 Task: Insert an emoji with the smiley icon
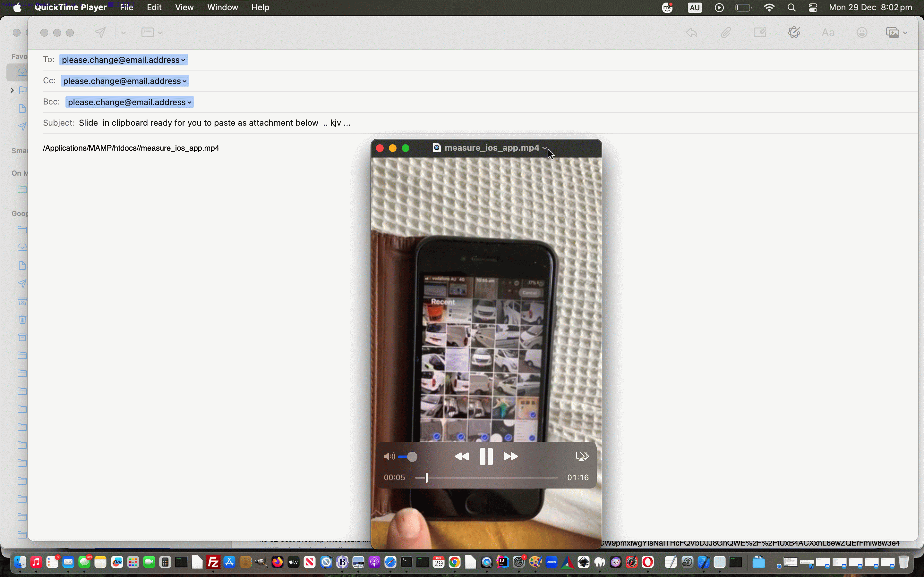tap(862, 32)
